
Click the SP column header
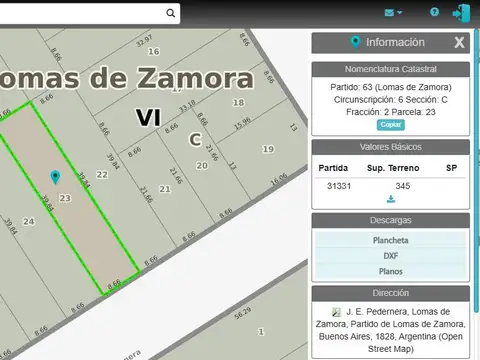click(x=451, y=168)
